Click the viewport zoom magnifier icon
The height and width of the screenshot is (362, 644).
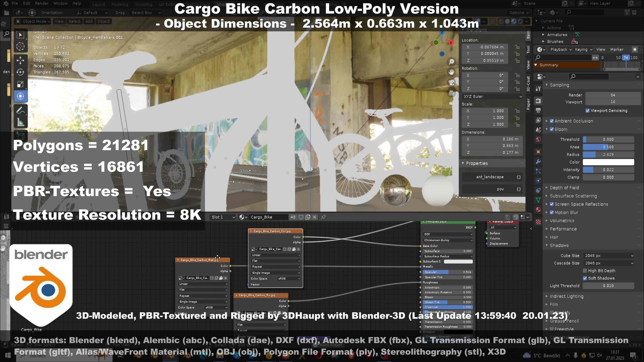point(451,62)
